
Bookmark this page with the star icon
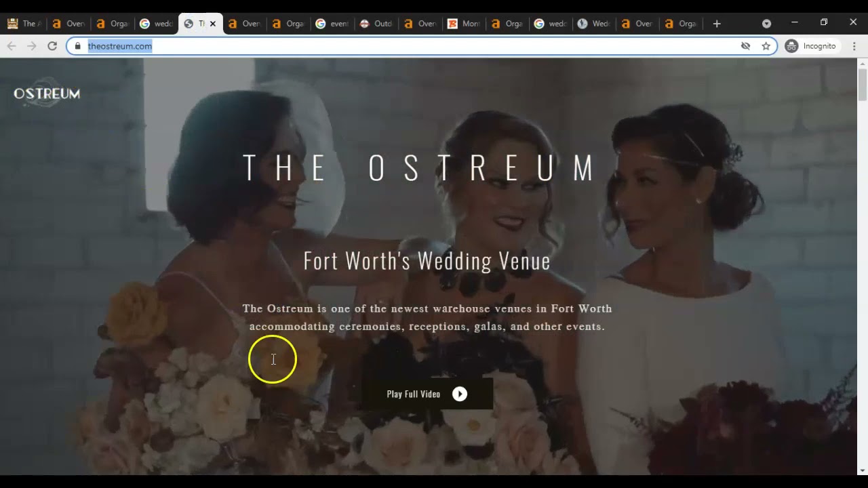click(x=766, y=46)
